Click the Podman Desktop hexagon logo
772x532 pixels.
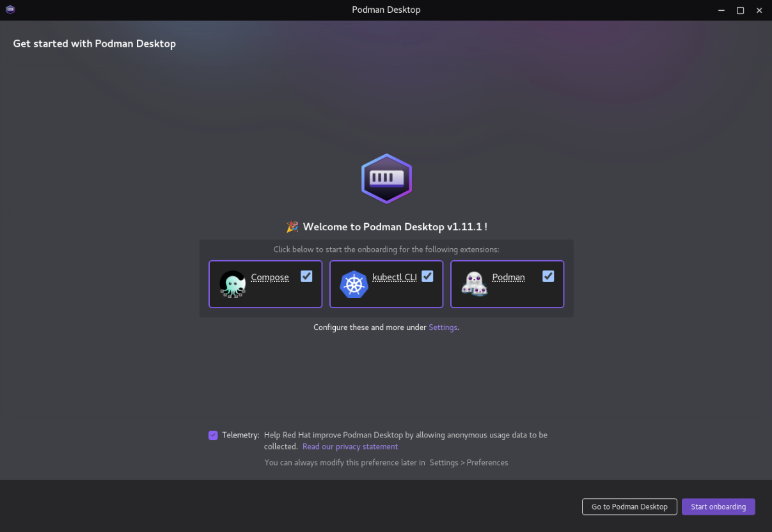386,178
